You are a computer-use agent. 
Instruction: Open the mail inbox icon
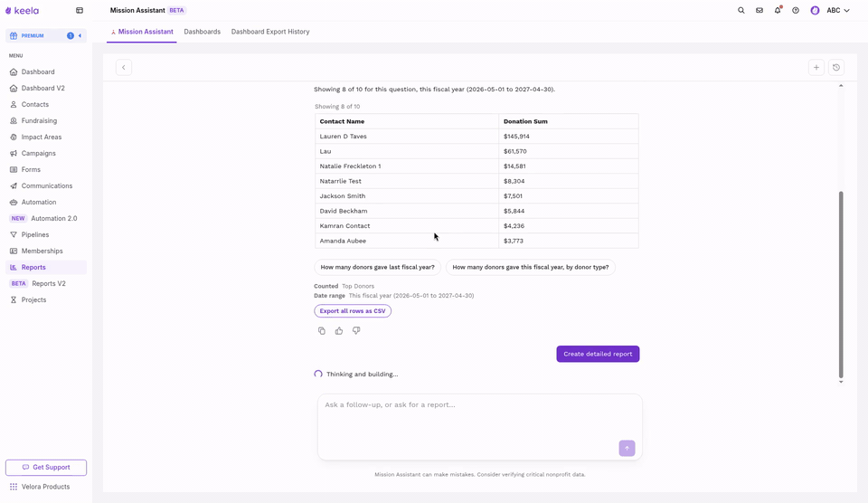[x=759, y=11]
